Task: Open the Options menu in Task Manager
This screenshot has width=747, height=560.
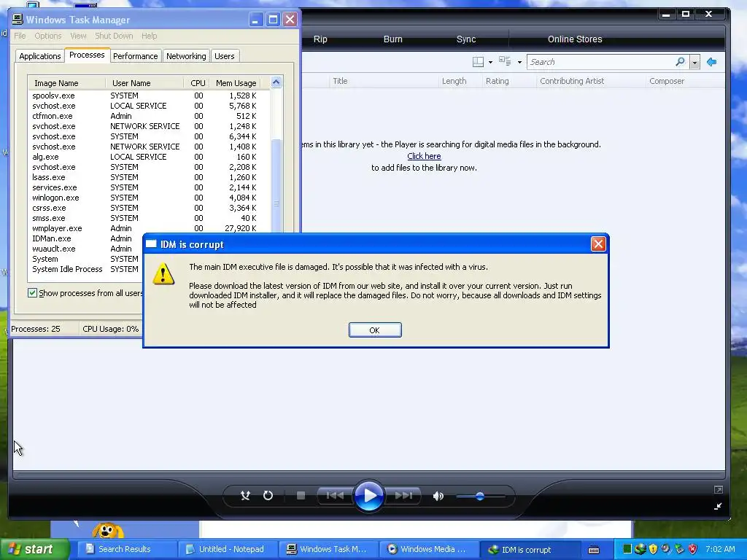Action: coord(47,36)
